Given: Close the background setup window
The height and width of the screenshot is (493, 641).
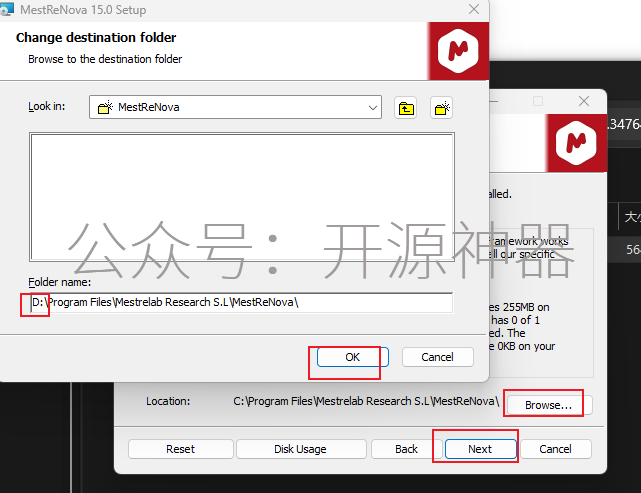Looking at the screenshot, I should click(x=584, y=101).
